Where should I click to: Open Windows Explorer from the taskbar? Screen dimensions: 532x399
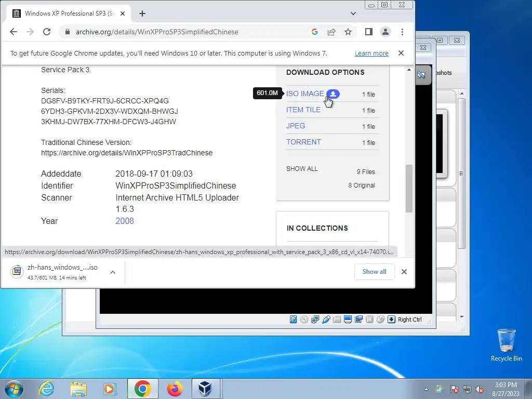(78, 389)
